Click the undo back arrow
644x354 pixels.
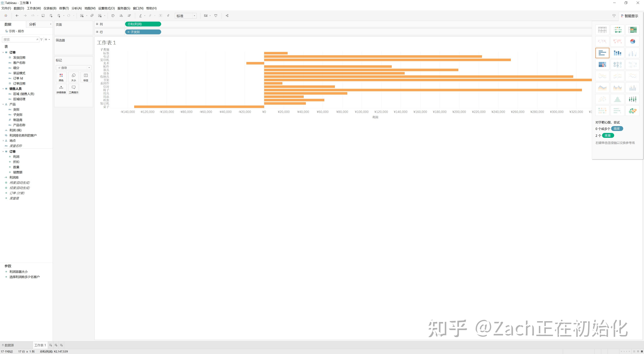click(x=17, y=16)
